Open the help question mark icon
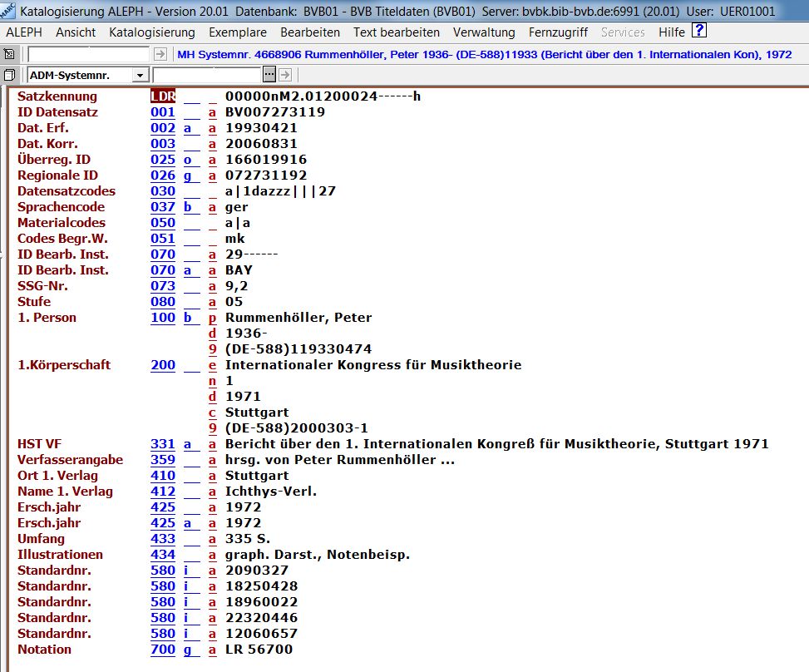809x672 pixels. point(699,32)
